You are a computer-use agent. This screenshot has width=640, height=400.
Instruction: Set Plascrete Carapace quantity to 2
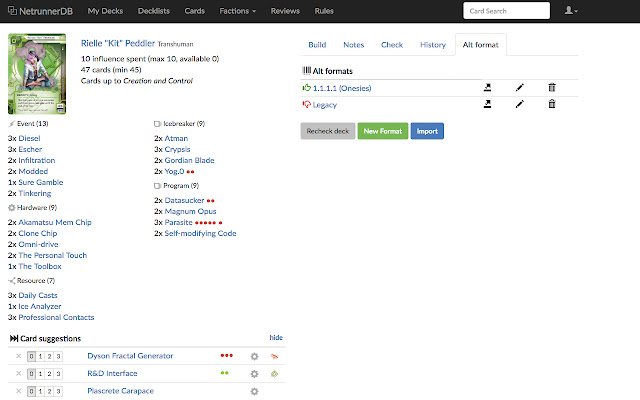[x=49, y=391]
